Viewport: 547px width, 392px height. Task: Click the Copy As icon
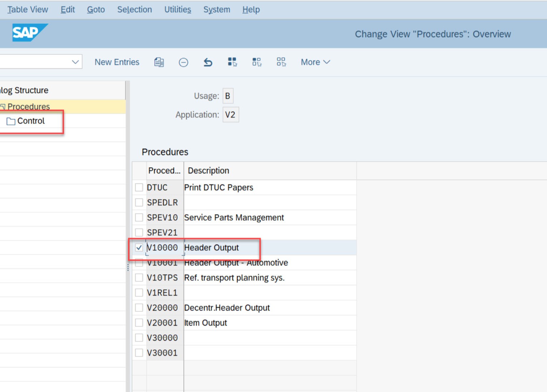click(x=159, y=62)
